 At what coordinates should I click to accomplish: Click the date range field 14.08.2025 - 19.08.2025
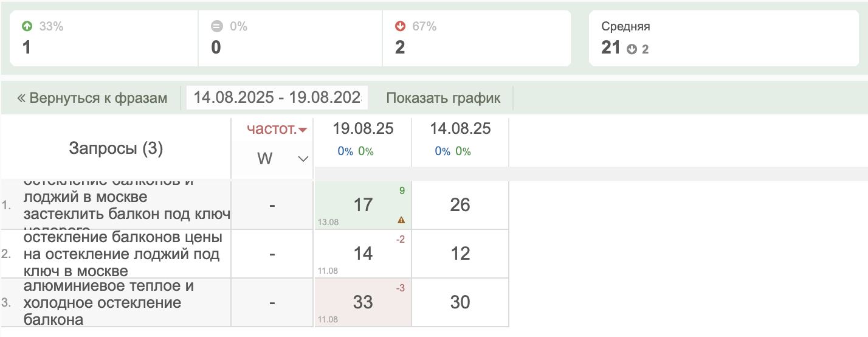coord(277,98)
